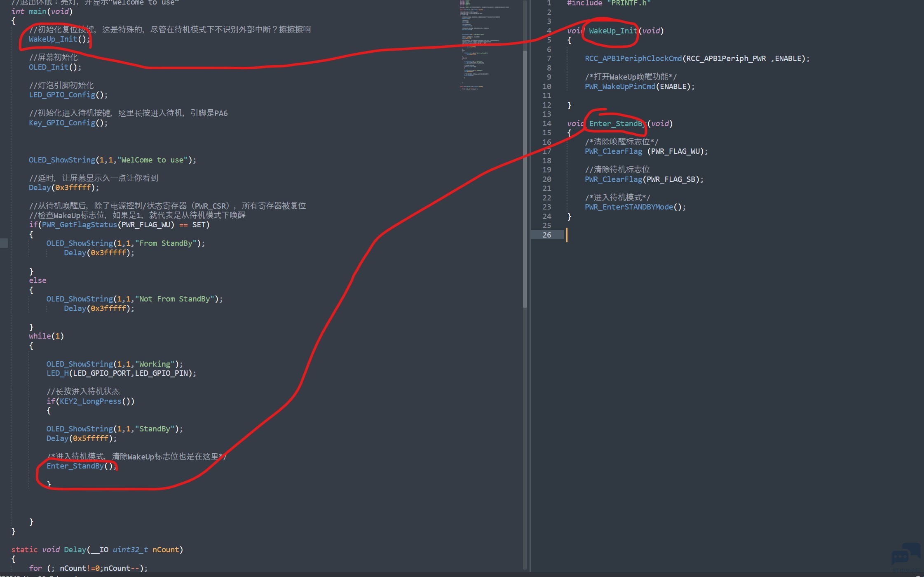Click the 'void WakeUp_Init(void)' definition
Screen dimensions: 924x577
615,31
